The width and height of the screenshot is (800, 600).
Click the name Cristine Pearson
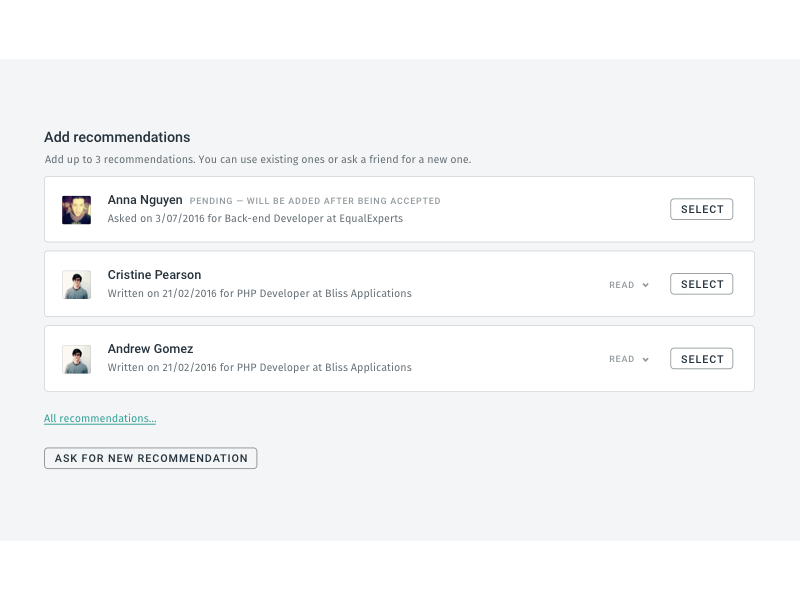click(x=154, y=274)
